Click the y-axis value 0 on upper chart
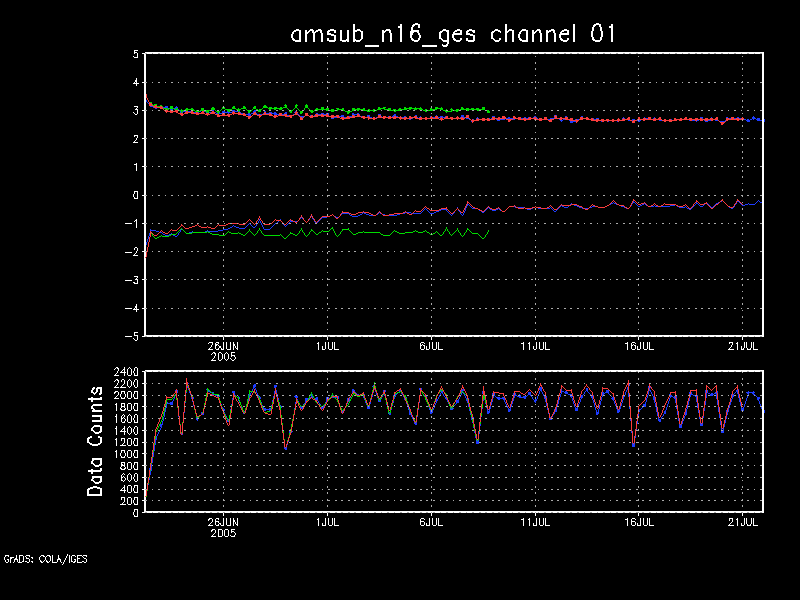 tap(135, 195)
